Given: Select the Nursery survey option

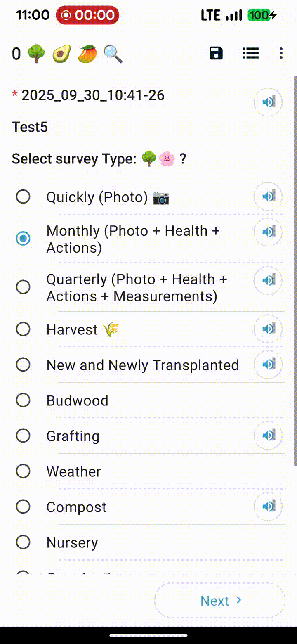Looking at the screenshot, I should (x=23, y=542).
